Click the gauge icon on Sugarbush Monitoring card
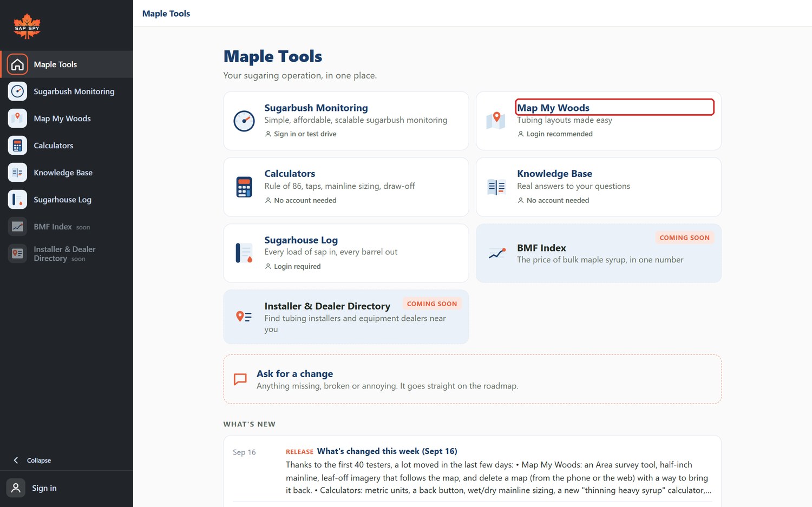 pos(244,121)
